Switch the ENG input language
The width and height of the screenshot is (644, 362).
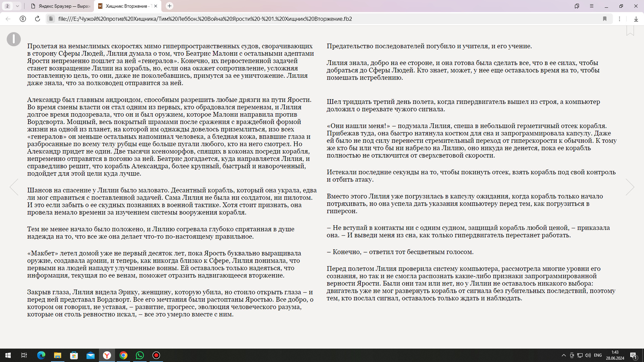coord(598,355)
